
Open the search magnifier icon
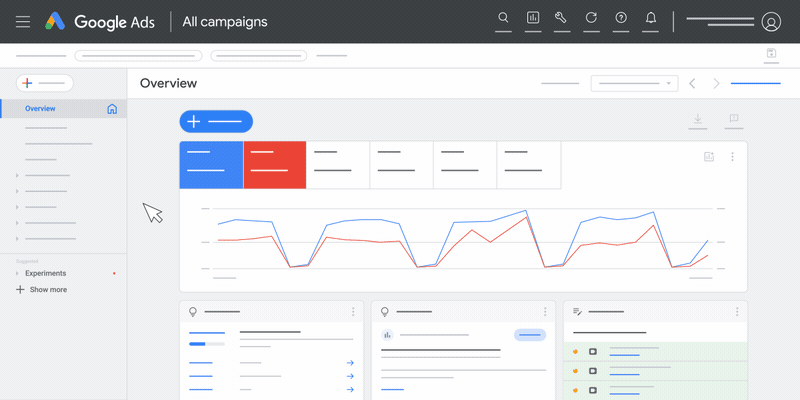point(503,18)
